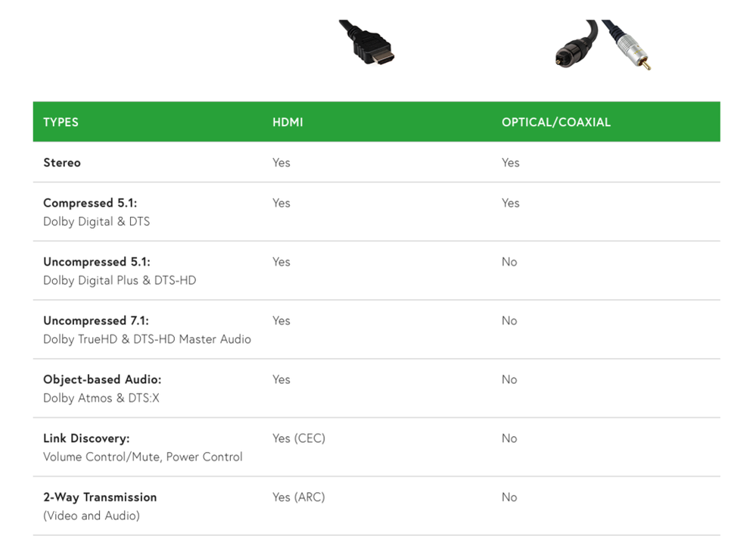
Task: Click Dolby Digital Plus & DTS-HD text
Action: [x=120, y=281]
